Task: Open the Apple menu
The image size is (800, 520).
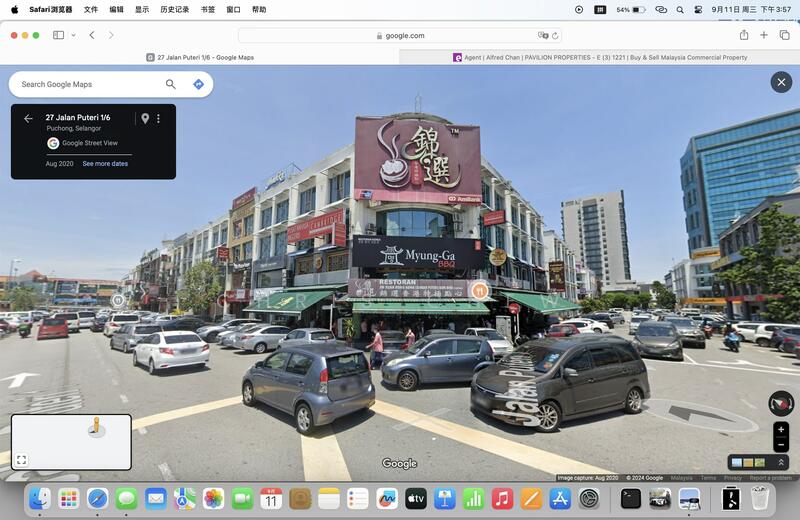Action: click(x=14, y=9)
